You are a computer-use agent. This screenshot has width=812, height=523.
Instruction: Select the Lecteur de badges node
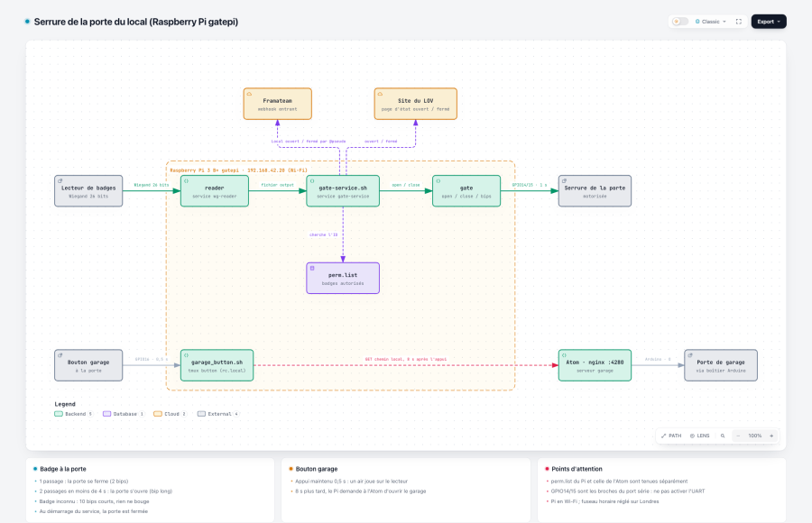[88, 191]
